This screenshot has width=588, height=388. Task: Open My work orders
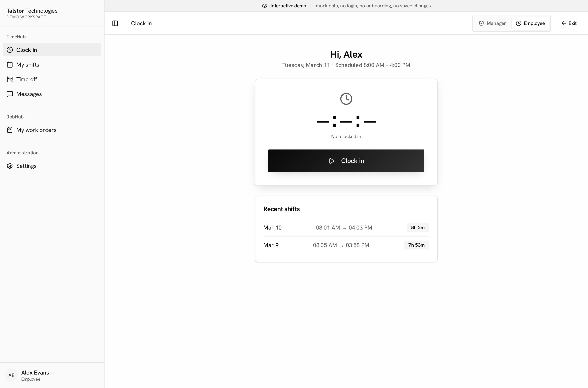click(x=52, y=130)
